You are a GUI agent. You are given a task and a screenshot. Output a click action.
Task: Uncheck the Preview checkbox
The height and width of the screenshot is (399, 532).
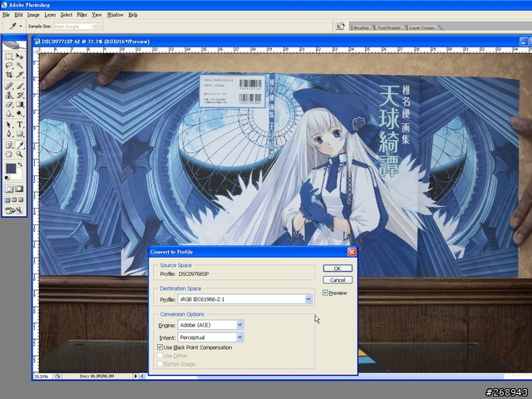click(325, 293)
